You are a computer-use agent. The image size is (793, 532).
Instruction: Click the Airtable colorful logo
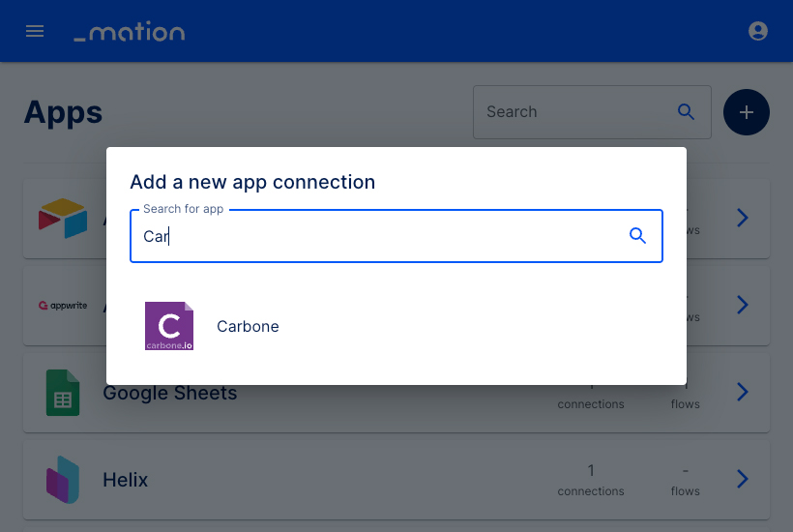[63, 219]
